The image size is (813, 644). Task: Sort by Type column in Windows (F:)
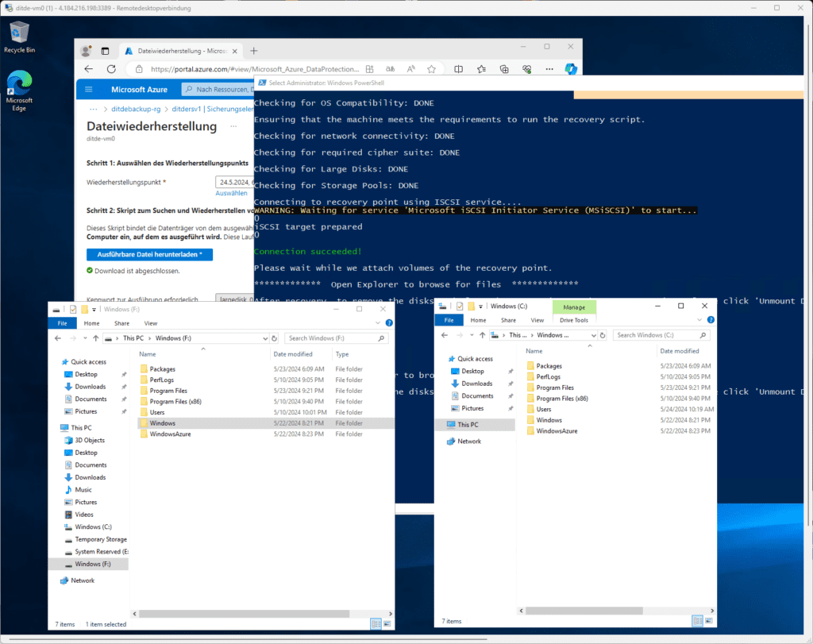point(342,354)
